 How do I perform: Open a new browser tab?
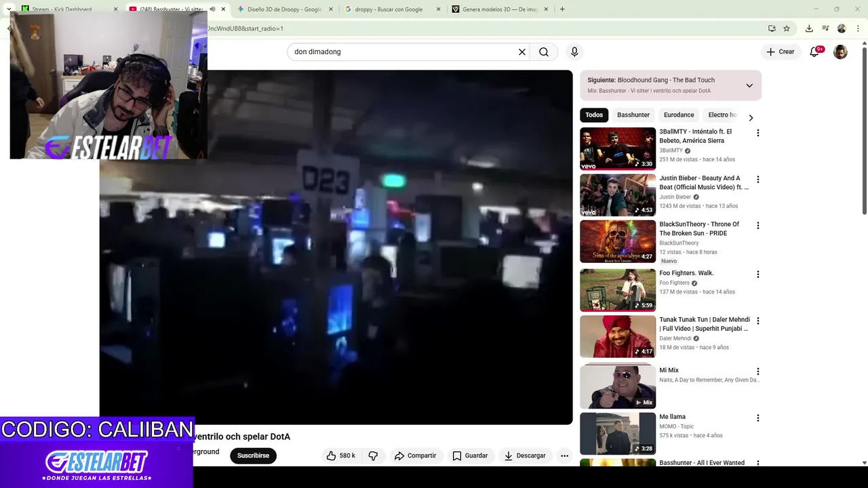click(562, 9)
